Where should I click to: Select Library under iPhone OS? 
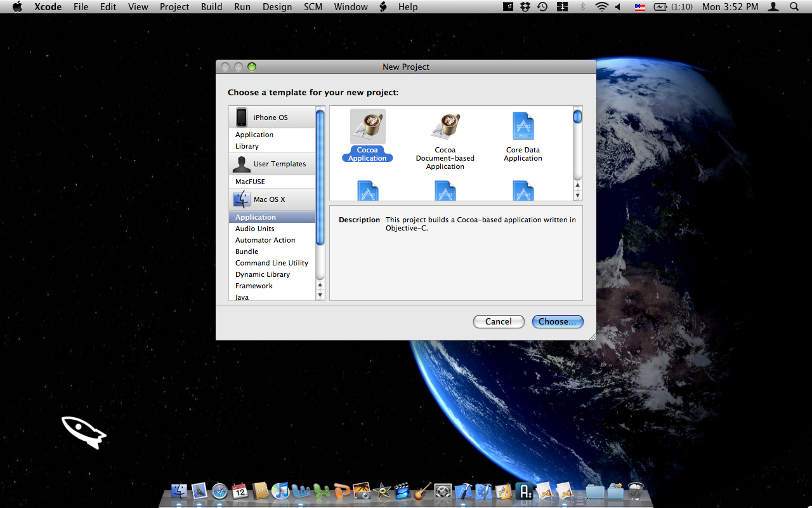click(272, 146)
